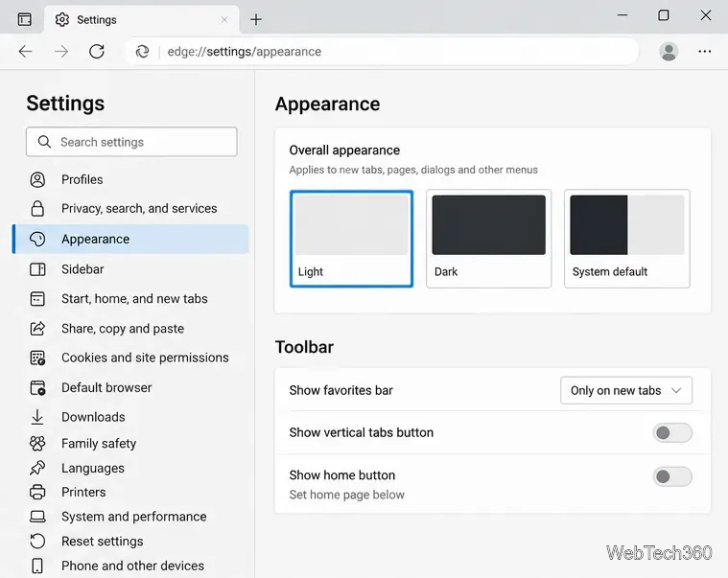Open Printers settings
728x578 pixels.
[x=130, y=492]
